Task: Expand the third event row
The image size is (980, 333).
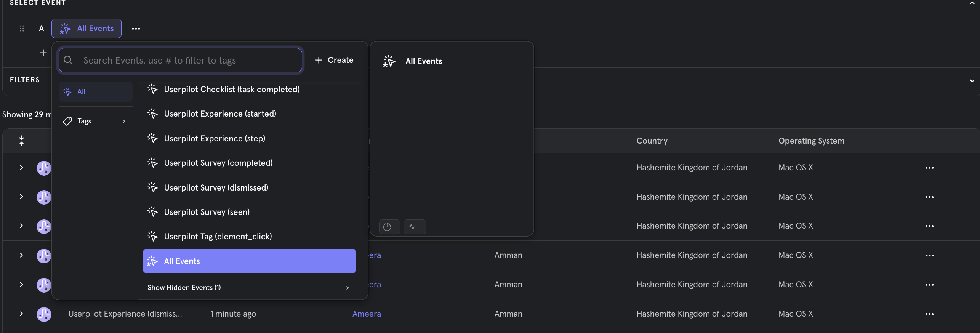Action: [x=21, y=226]
